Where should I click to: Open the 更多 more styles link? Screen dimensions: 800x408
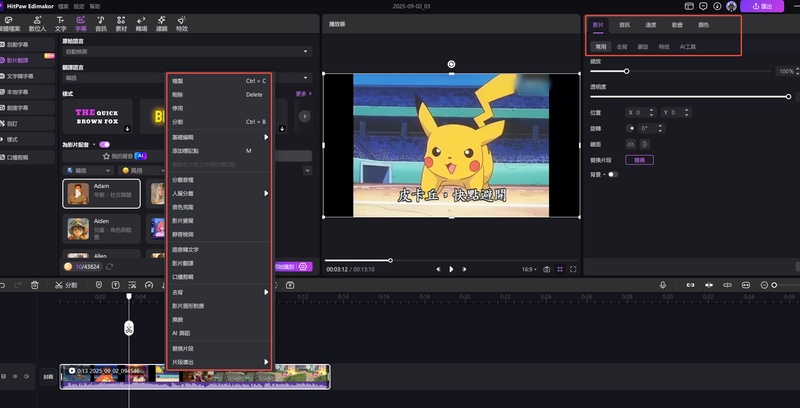[x=303, y=94]
